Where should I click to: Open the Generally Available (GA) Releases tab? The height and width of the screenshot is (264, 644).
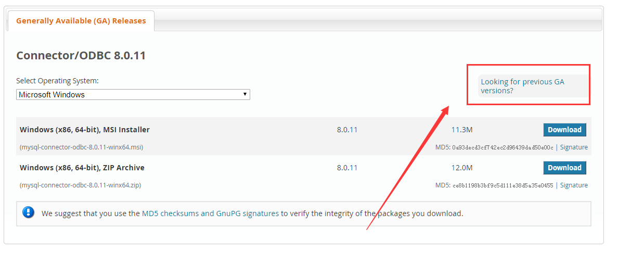click(81, 21)
